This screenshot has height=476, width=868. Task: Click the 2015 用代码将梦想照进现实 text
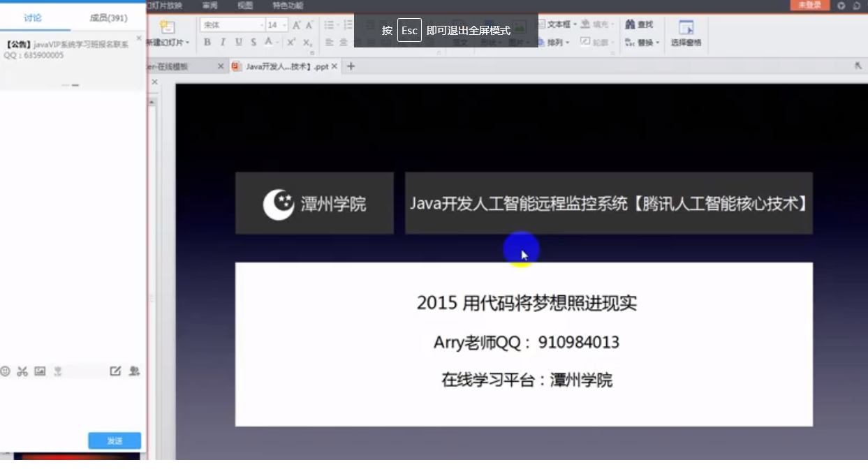pos(527,303)
